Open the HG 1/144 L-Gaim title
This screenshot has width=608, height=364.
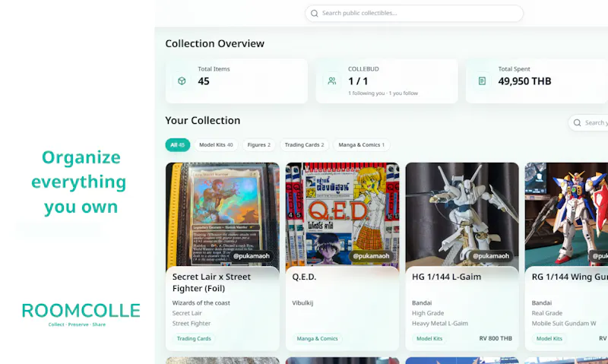point(446,277)
